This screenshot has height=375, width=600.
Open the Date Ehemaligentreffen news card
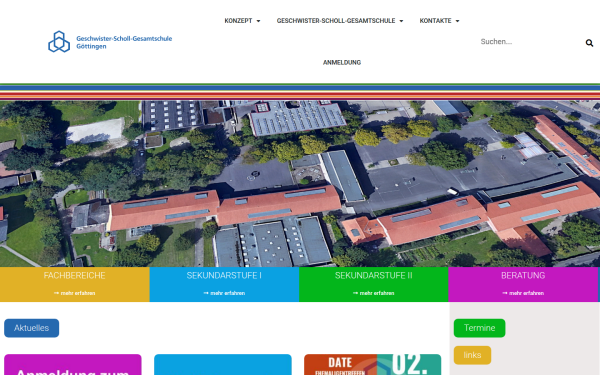pos(373,365)
